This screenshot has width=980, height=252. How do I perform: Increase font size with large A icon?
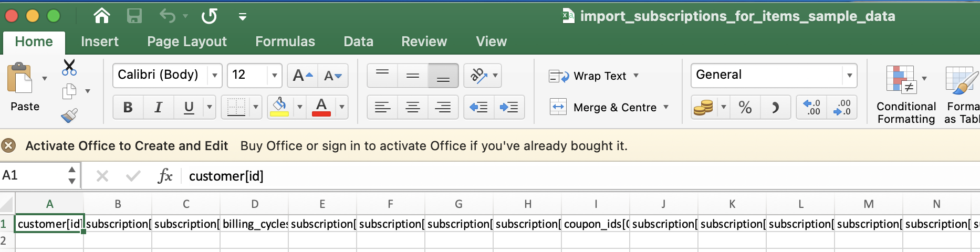[x=303, y=76]
